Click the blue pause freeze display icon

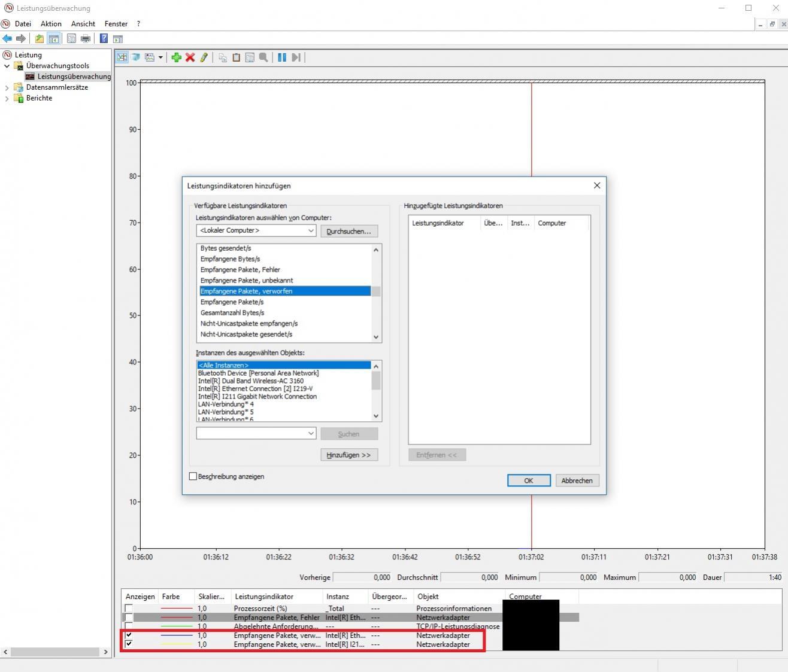point(282,57)
